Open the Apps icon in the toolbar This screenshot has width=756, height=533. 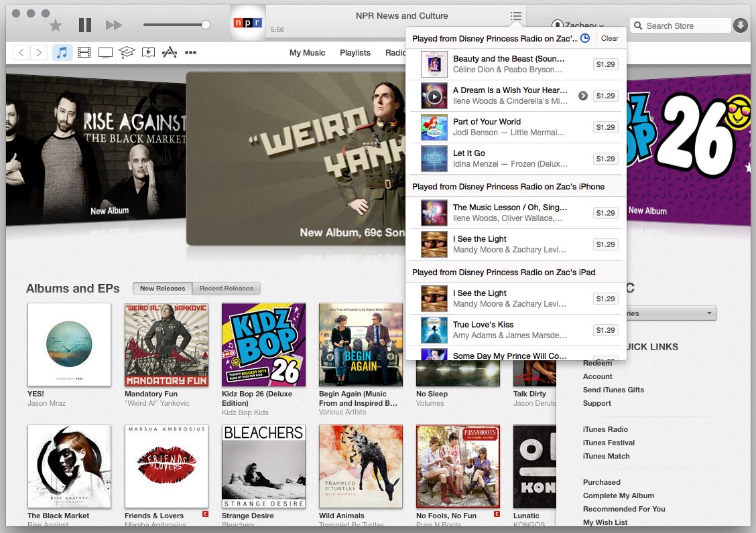pyautogui.click(x=170, y=52)
